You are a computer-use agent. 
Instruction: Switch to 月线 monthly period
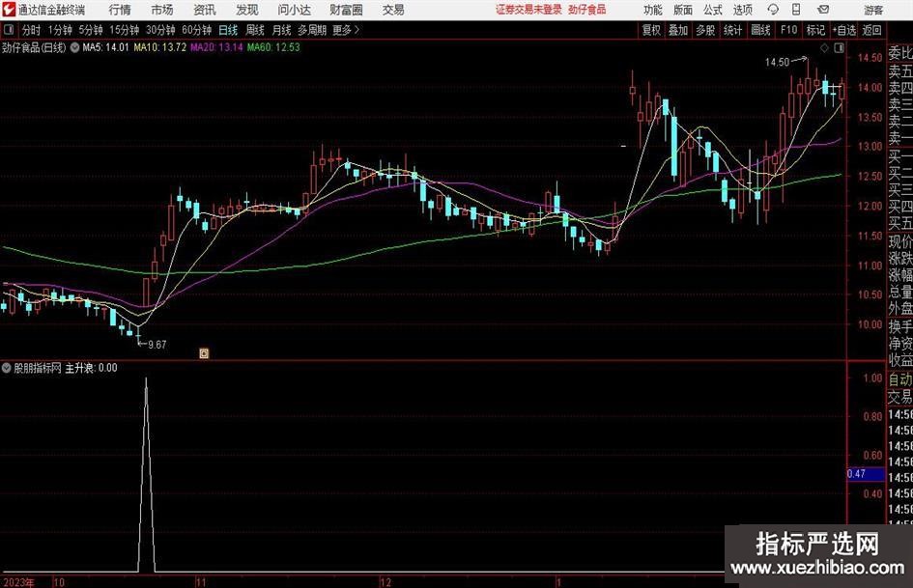[281, 30]
